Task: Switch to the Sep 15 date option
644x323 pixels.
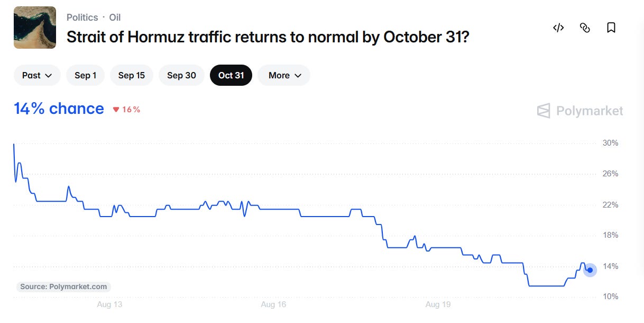Action: pos(132,75)
